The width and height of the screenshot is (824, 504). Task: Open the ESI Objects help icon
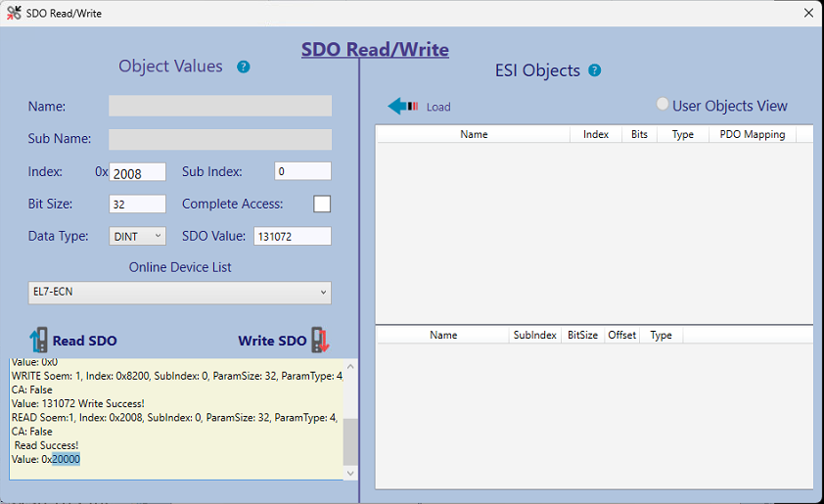594,70
